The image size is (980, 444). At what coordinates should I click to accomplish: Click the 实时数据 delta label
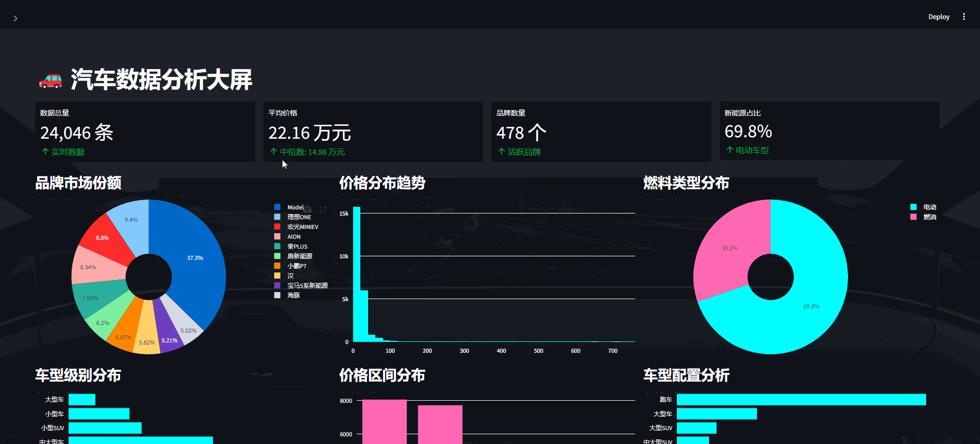[x=68, y=152]
